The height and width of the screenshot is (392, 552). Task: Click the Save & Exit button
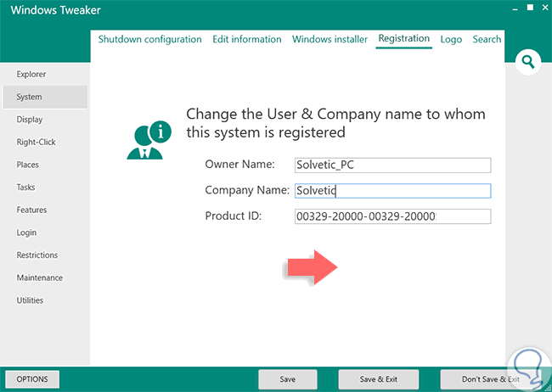pos(379,379)
